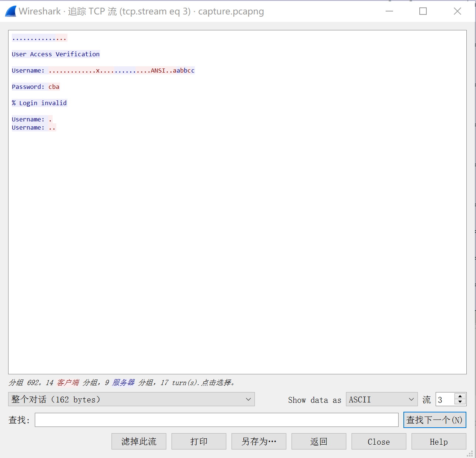Click the 返回 back button
The width and height of the screenshot is (476, 458).
(319, 441)
